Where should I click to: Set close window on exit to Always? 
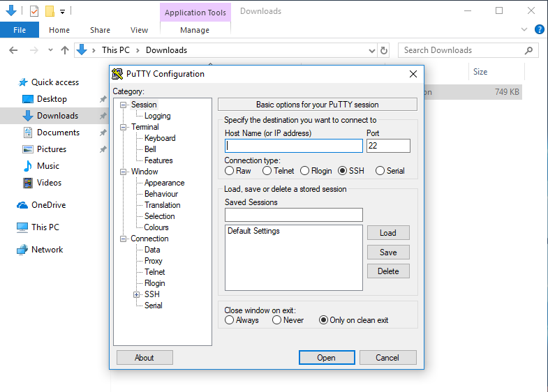coord(229,320)
